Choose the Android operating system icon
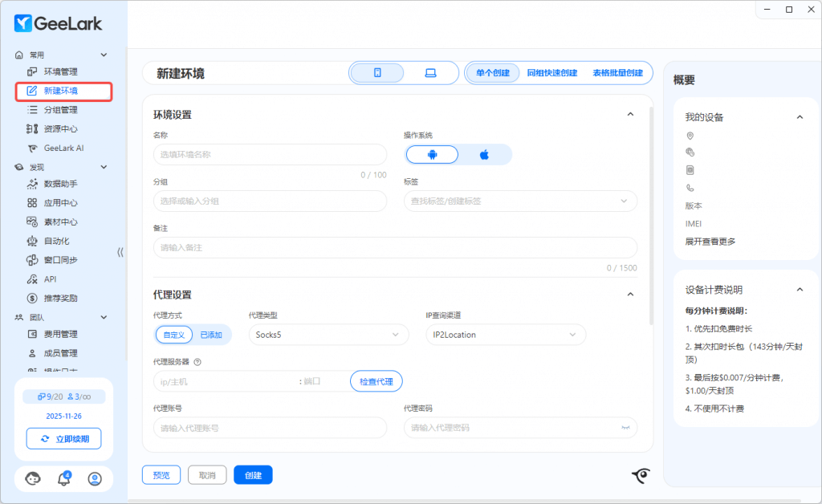The height and width of the screenshot is (504, 822). (432, 155)
